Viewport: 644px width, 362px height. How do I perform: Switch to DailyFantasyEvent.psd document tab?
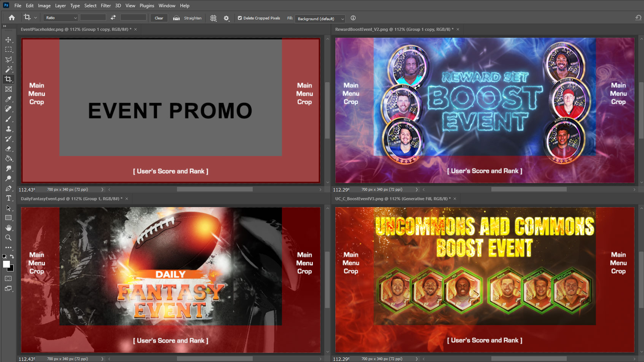click(x=72, y=199)
